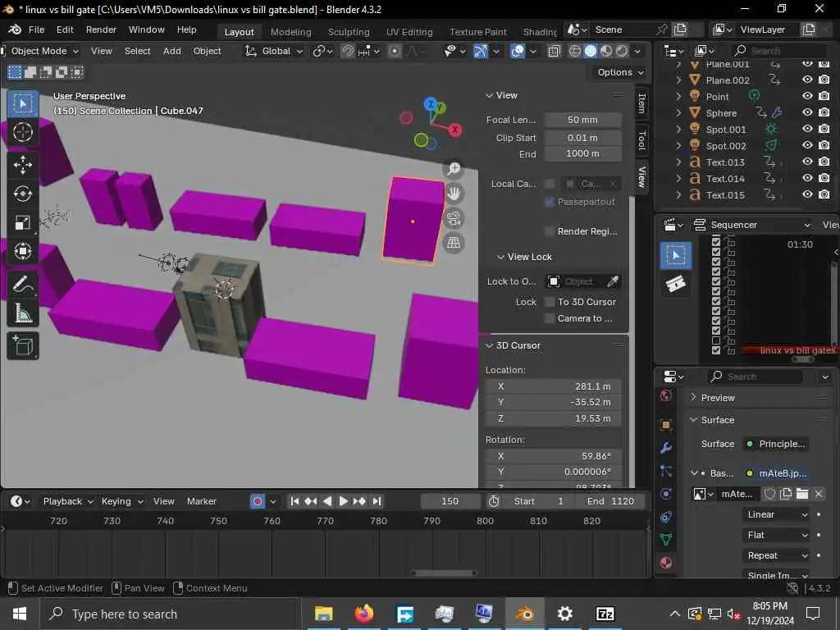This screenshot has width=840, height=630.
Task: Switch to the UV Editing workspace tab
Action: pos(409,32)
